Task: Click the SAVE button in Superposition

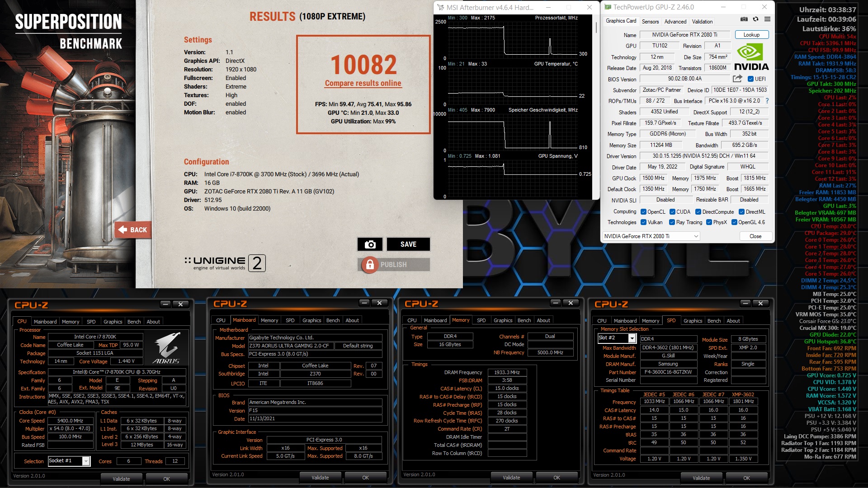Action: (x=408, y=244)
